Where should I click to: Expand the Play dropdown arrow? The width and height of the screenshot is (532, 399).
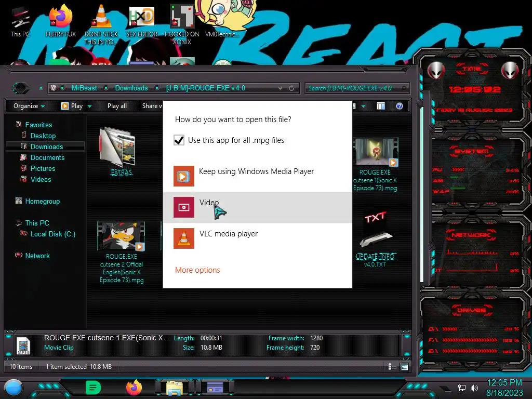coord(89,106)
